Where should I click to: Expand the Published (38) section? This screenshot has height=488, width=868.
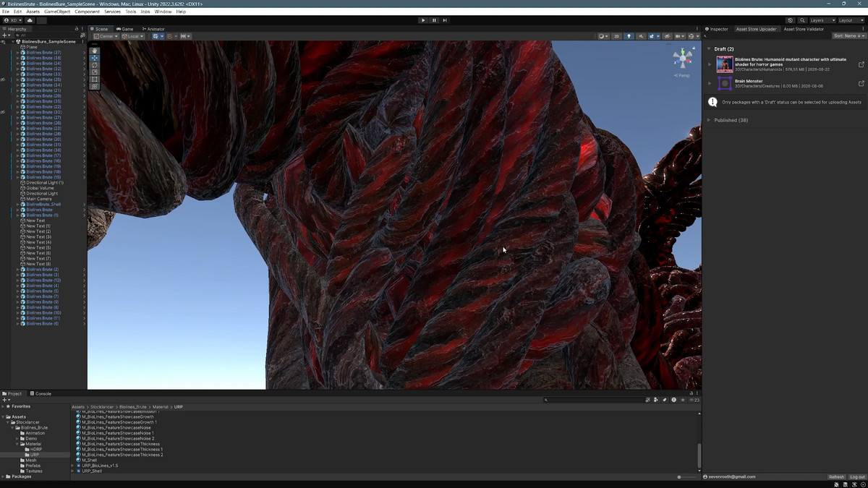tap(710, 120)
